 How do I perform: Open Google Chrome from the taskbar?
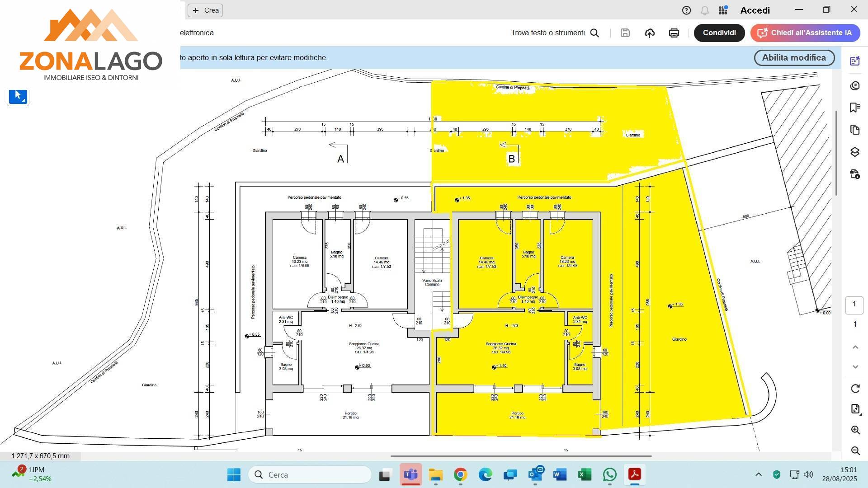click(460, 474)
